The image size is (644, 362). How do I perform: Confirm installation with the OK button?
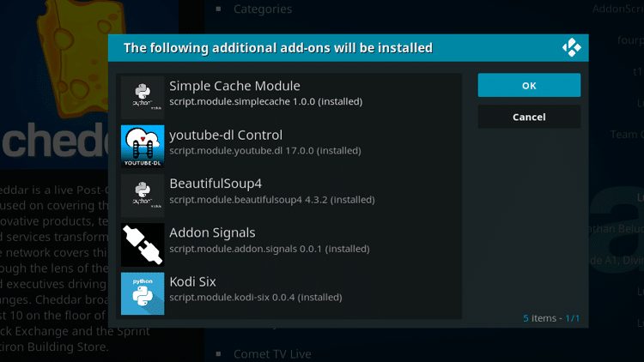(x=529, y=86)
